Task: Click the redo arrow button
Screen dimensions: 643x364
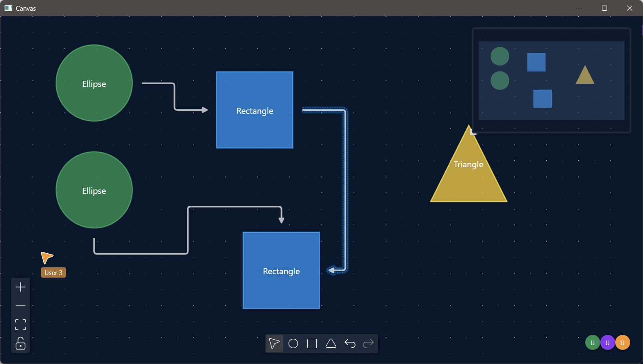Action: point(369,343)
